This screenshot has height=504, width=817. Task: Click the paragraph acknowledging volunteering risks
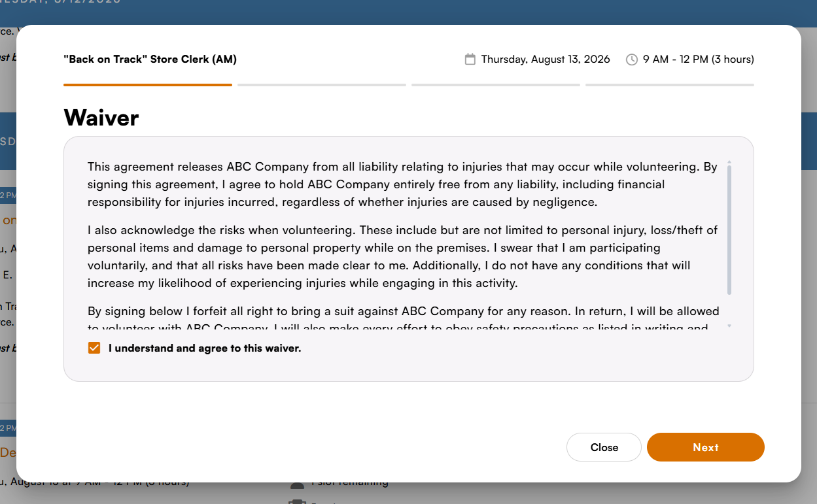coord(402,257)
